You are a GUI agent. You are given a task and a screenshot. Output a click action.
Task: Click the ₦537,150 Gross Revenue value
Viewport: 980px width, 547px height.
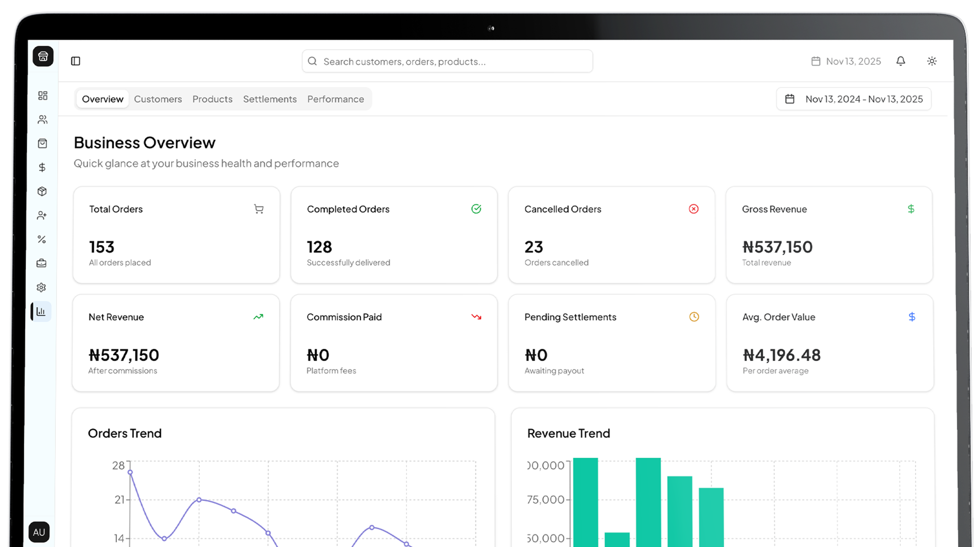(x=777, y=247)
